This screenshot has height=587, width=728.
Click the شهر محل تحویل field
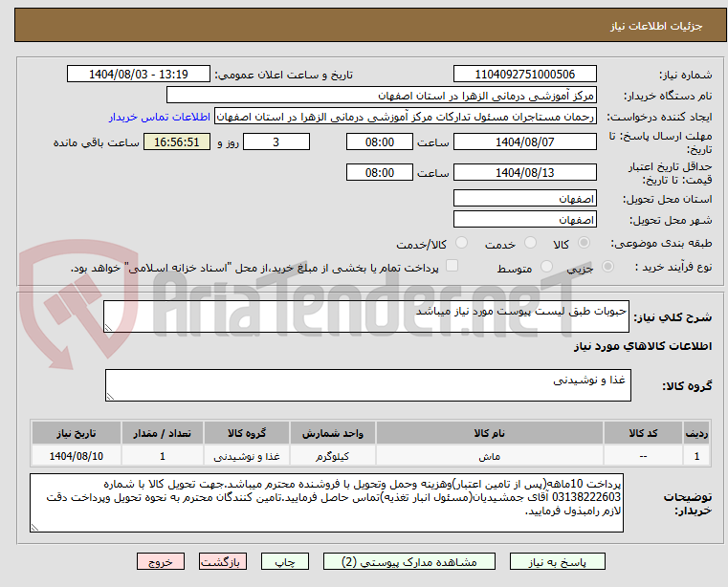click(524, 219)
